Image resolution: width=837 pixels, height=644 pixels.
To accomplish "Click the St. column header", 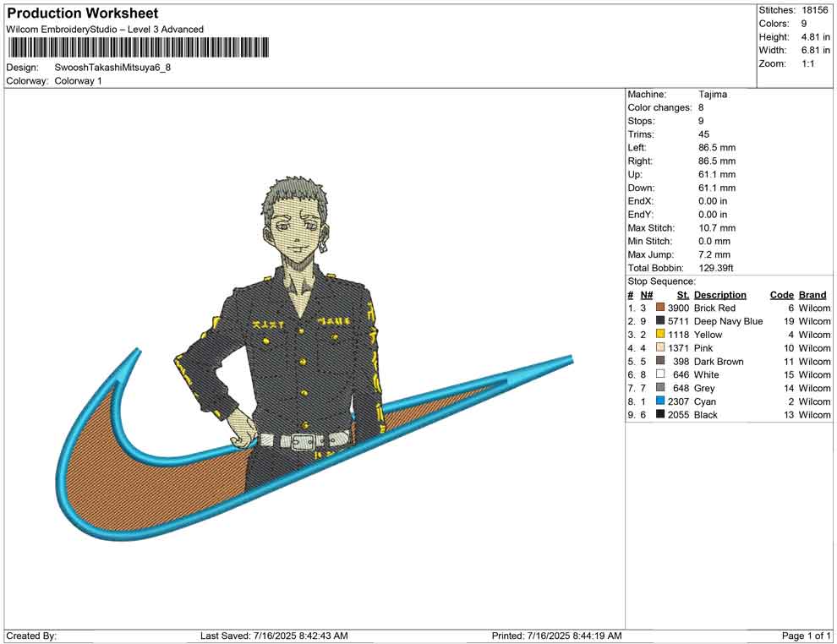I will pos(683,294).
